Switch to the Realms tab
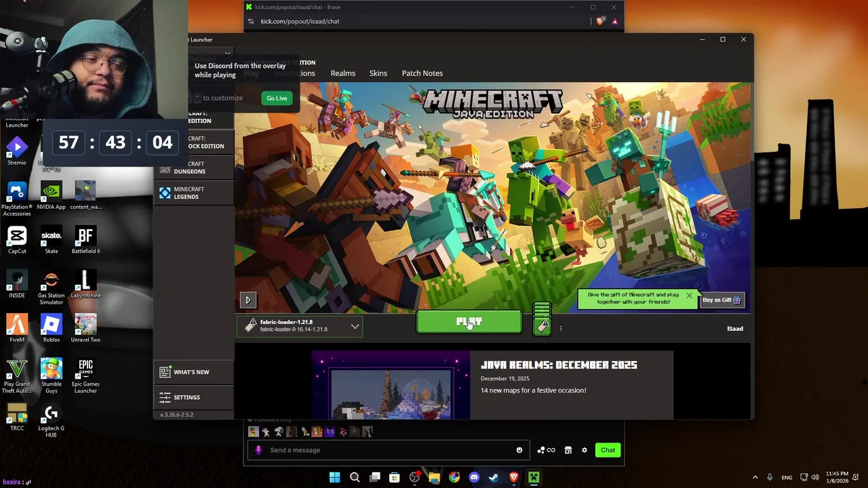Viewport: 868px width, 488px height. (342, 73)
